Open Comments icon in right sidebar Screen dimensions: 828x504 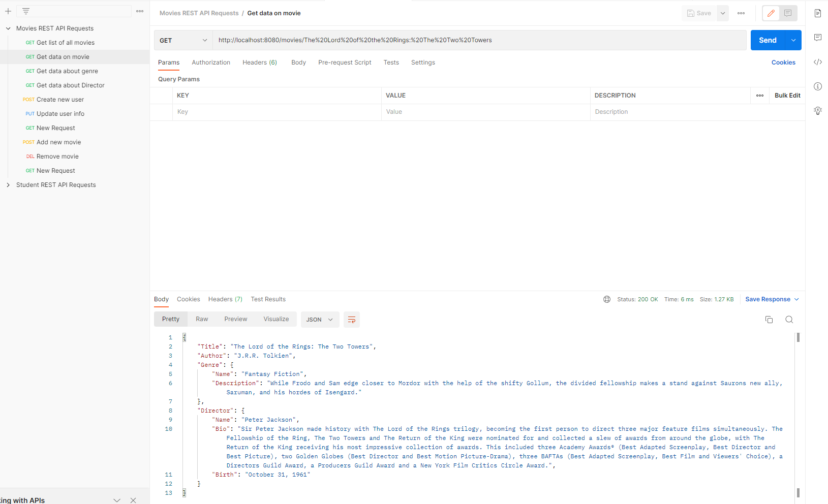click(818, 38)
